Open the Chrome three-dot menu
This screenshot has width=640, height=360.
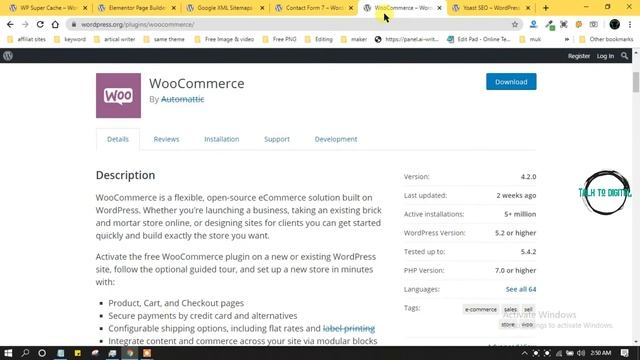tap(630, 24)
